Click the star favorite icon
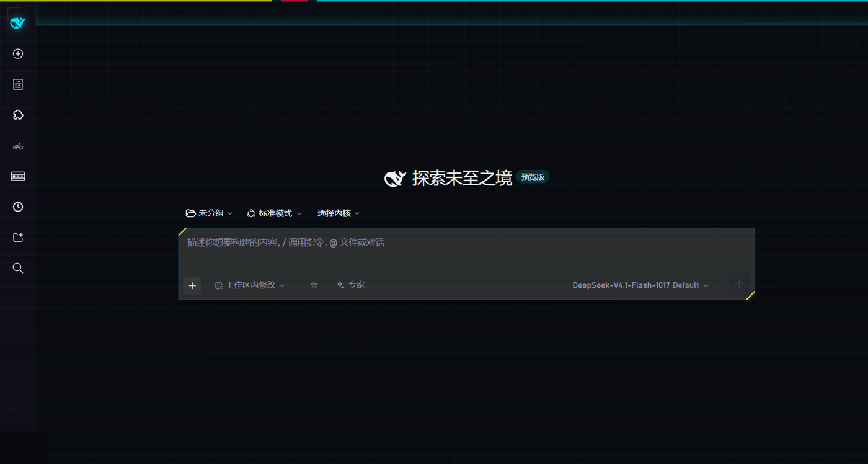The width and height of the screenshot is (868, 464). pyautogui.click(x=314, y=285)
